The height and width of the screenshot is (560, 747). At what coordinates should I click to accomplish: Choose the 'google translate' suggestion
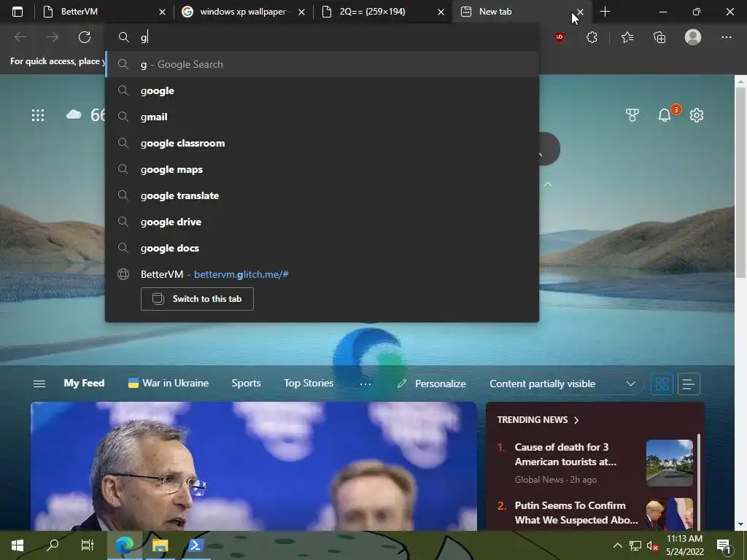pos(322,195)
